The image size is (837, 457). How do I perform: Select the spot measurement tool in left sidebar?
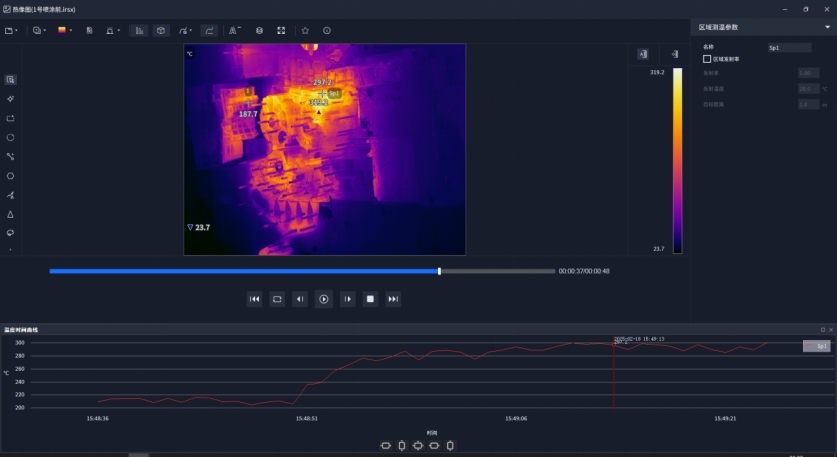(x=10, y=99)
